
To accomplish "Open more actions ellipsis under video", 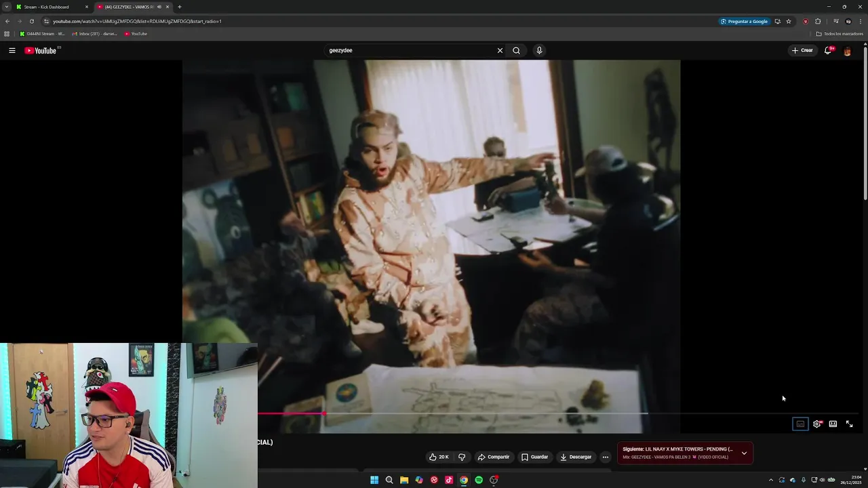I will point(606,457).
